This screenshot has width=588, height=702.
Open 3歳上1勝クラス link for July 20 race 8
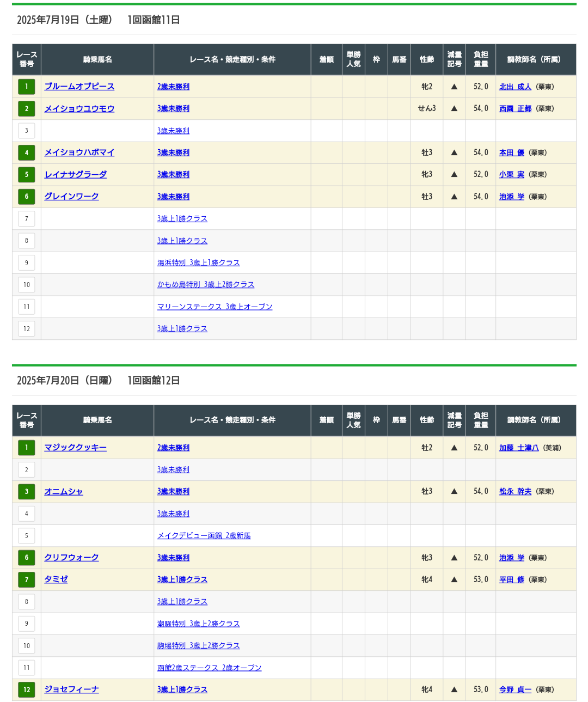182,601
